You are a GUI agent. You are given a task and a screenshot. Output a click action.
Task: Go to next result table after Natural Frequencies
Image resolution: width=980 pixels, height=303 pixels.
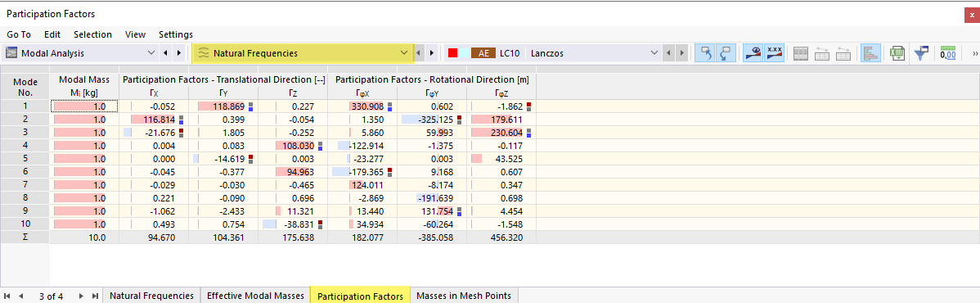tap(431, 53)
